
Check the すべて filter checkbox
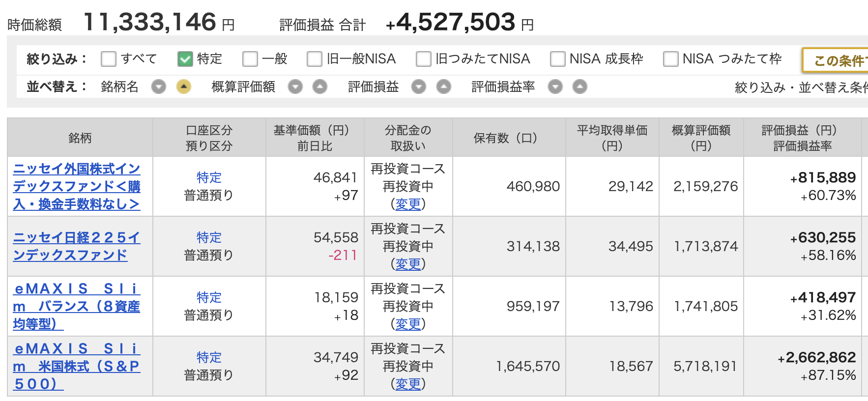point(108,59)
